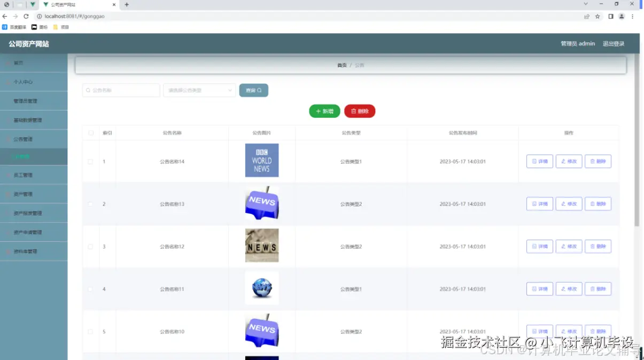Click 删除 button in row 公告名称14
This screenshot has height=360, width=644.
click(x=598, y=161)
